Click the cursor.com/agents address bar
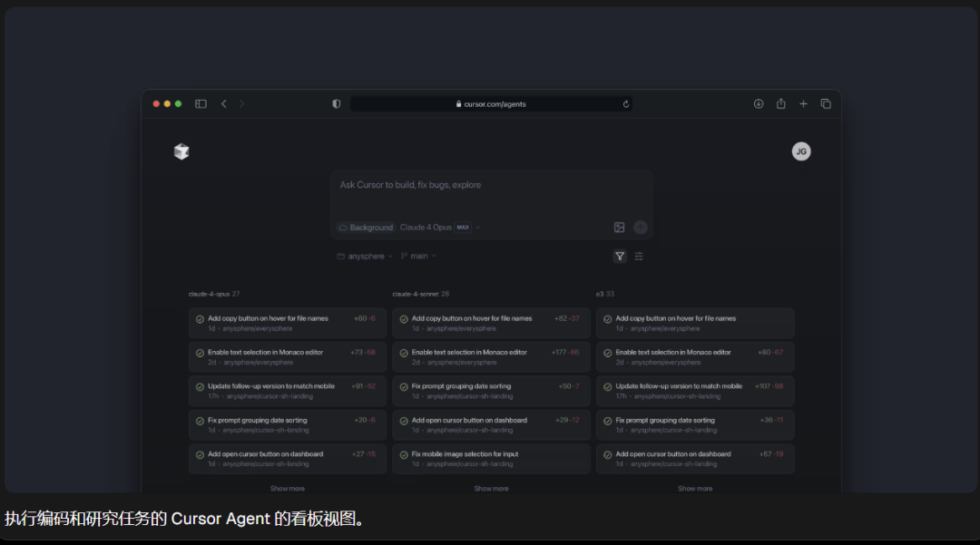Image resolution: width=980 pixels, height=545 pixels. (x=491, y=104)
